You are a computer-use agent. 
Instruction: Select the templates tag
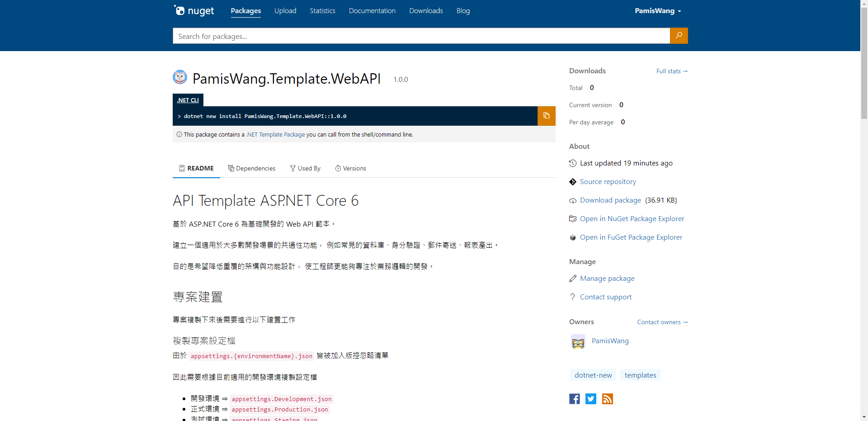click(640, 375)
